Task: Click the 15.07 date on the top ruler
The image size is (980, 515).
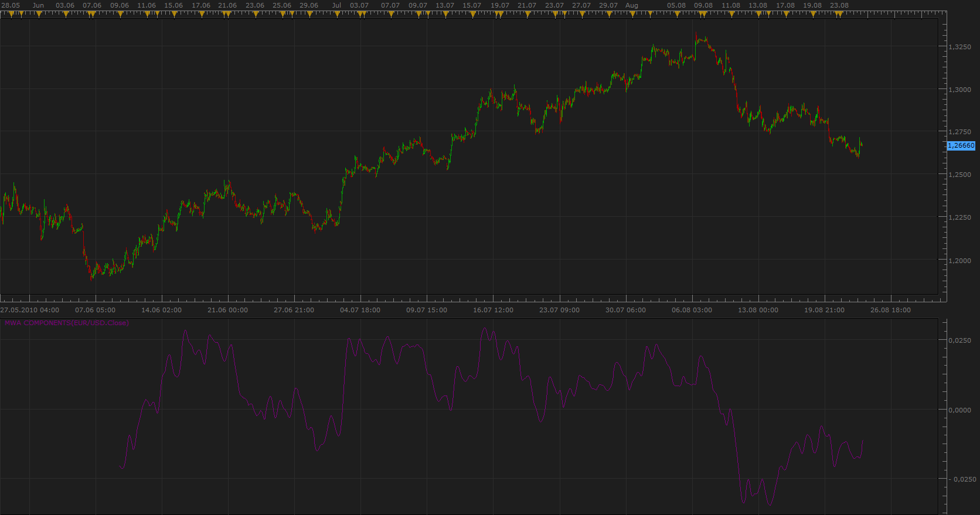Action: [x=472, y=5]
